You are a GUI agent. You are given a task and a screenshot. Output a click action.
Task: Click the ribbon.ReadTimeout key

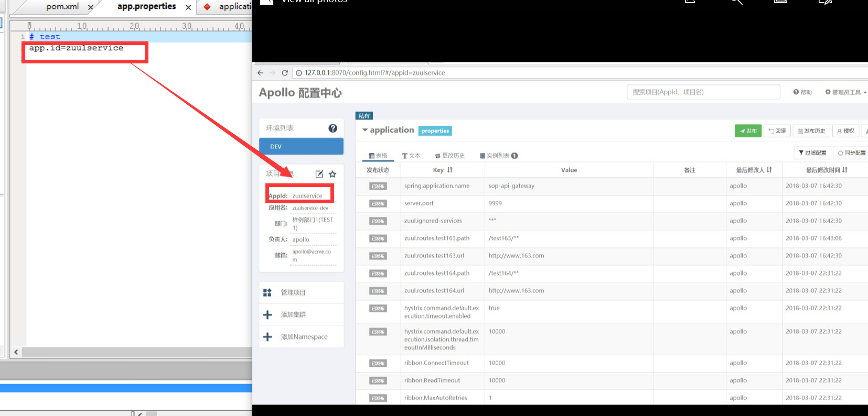point(432,380)
